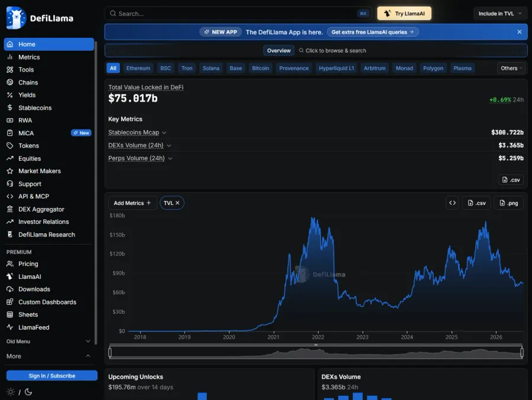Filter by Bitcoin chain
The image size is (532, 400).
coord(261,68)
